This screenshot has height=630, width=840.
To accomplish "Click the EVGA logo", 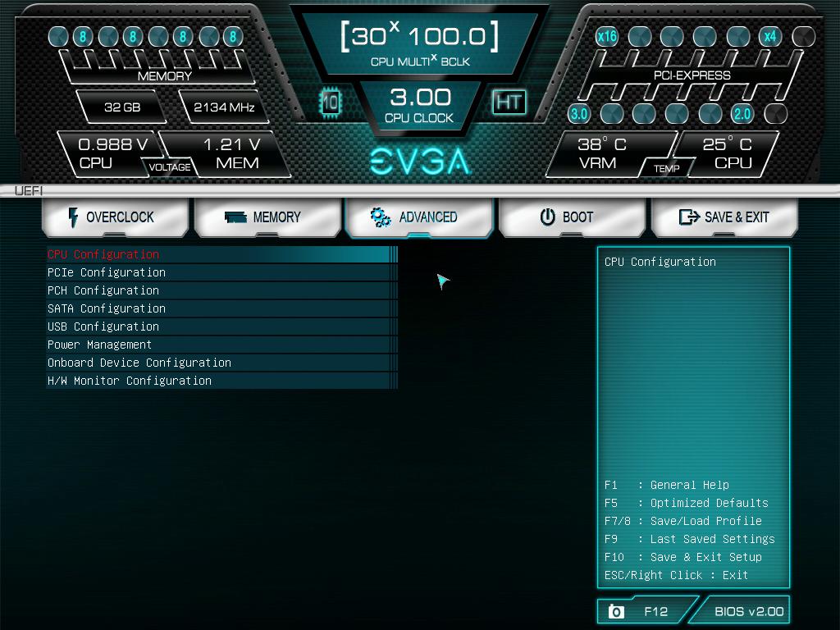I will point(420,162).
